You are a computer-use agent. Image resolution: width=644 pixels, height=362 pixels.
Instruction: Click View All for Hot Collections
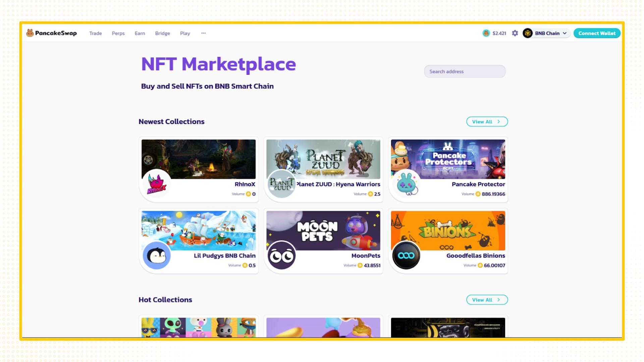point(487,300)
